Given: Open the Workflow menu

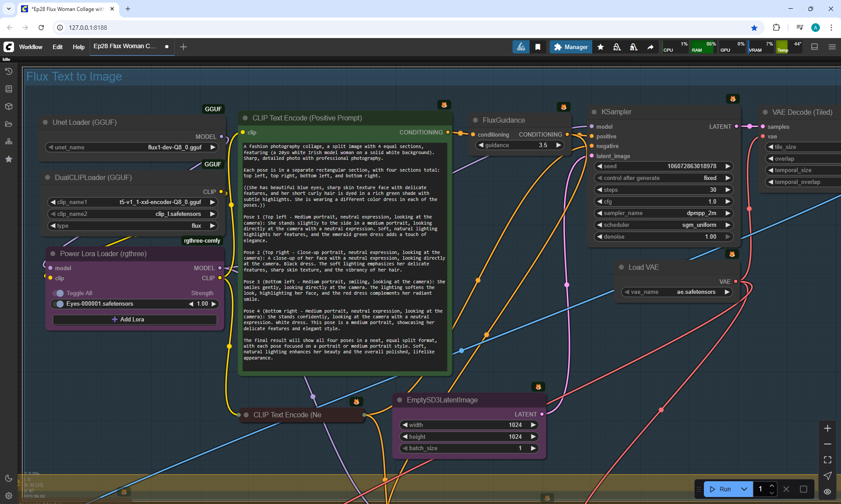Looking at the screenshot, I should (31, 47).
